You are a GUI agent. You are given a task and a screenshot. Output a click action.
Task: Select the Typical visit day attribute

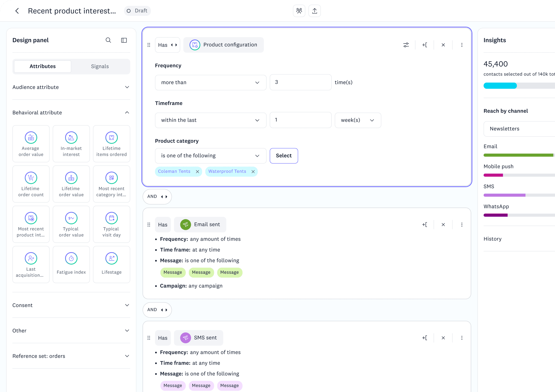point(111,224)
